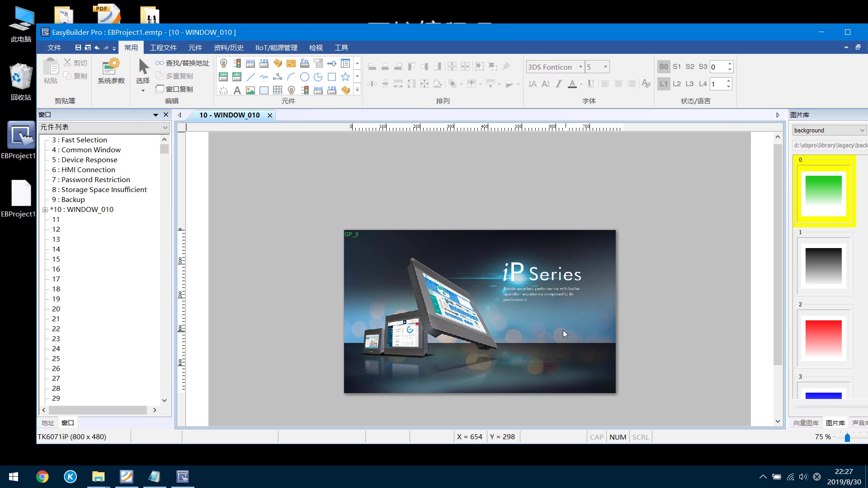The width and height of the screenshot is (868, 488).
Task: Click the picture object icon
Action: [x=250, y=90]
